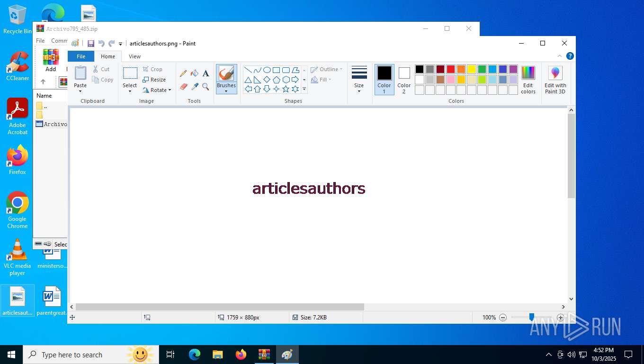Activate Color 2 selector

tap(404, 80)
